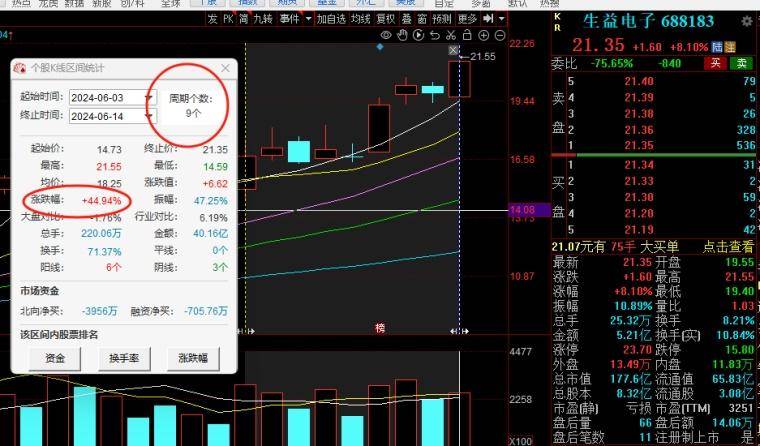This screenshot has width=760, height=446.
Task: Click the 叠 overlay toolbar button
Action: click(x=407, y=19)
